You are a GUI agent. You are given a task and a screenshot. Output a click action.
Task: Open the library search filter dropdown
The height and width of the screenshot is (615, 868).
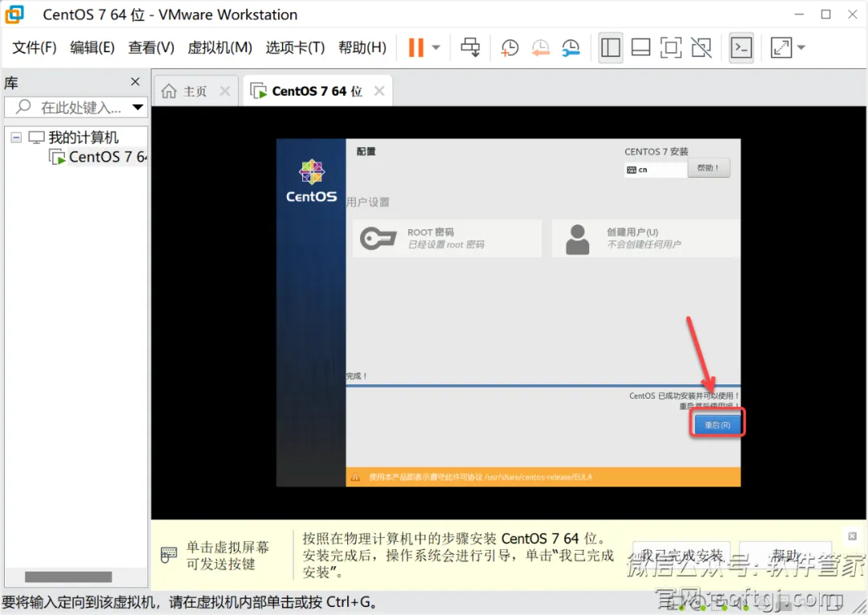click(138, 107)
